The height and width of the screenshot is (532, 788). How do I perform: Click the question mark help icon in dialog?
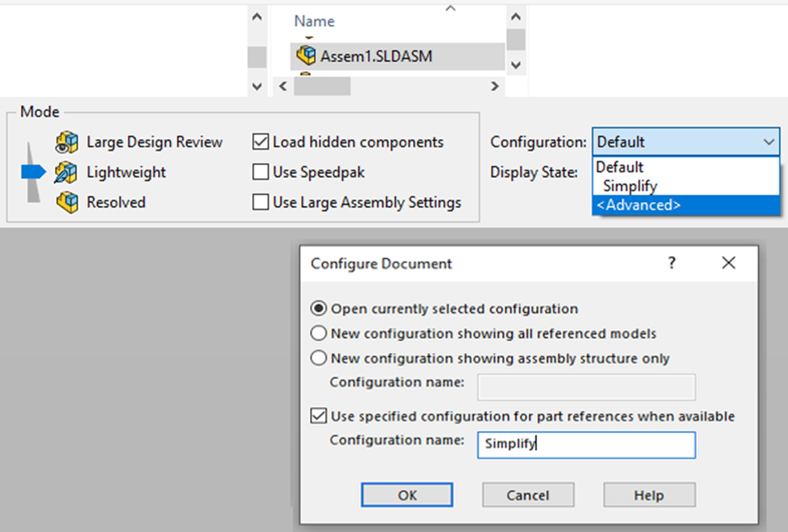click(x=672, y=263)
